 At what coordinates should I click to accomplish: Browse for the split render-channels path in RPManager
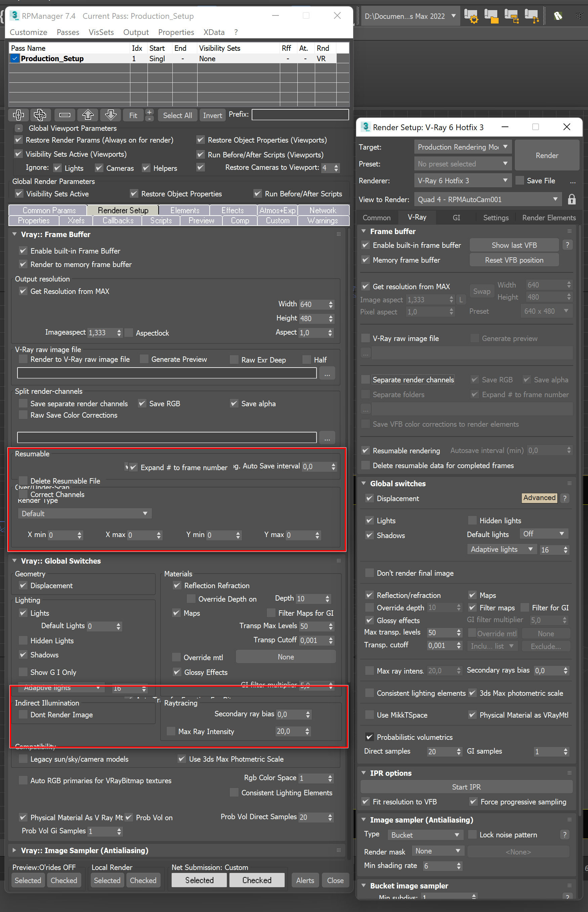[x=327, y=438]
